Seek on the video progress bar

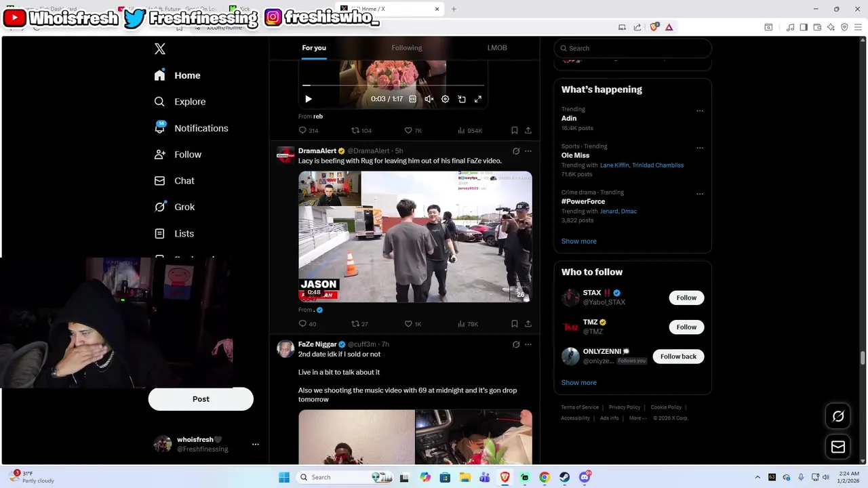coord(393,85)
